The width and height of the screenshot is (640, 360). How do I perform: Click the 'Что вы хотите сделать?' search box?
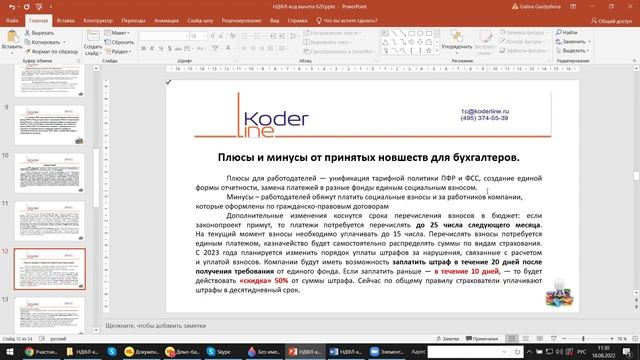pyautogui.click(x=347, y=20)
